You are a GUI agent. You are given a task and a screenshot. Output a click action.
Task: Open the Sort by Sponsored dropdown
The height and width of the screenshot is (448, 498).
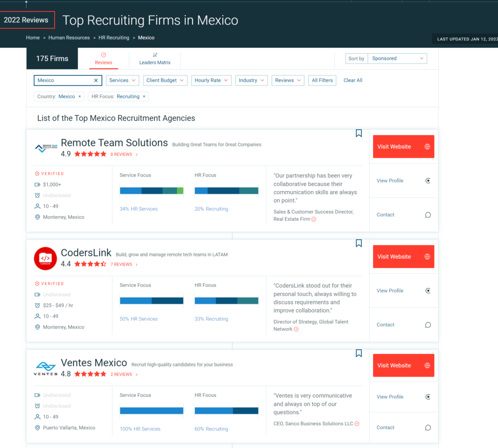tap(397, 58)
